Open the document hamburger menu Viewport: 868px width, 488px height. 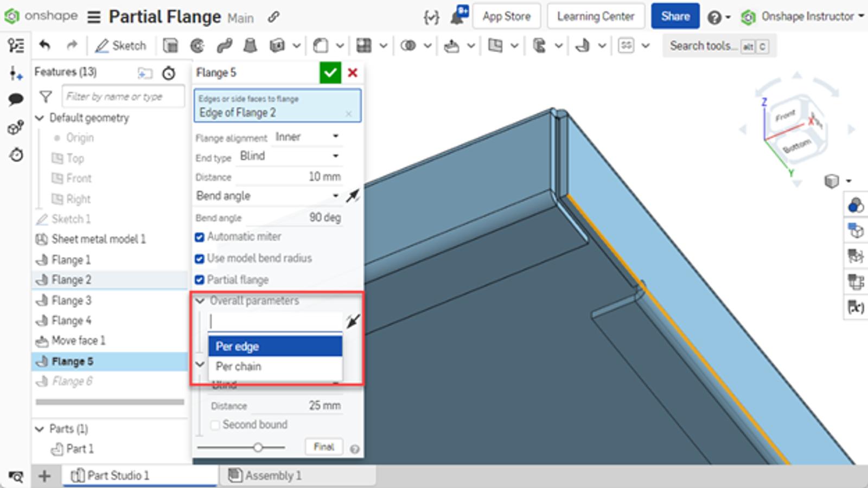pyautogui.click(x=93, y=16)
